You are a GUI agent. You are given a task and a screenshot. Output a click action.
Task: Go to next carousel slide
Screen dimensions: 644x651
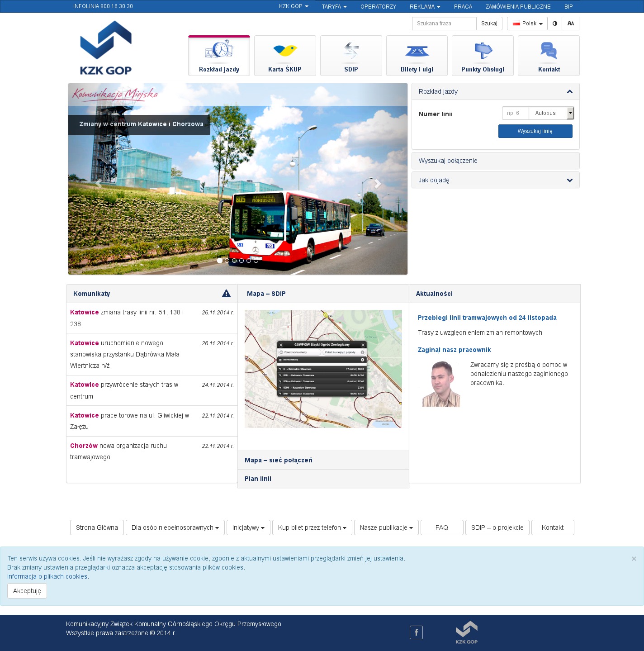tap(378, 184)
